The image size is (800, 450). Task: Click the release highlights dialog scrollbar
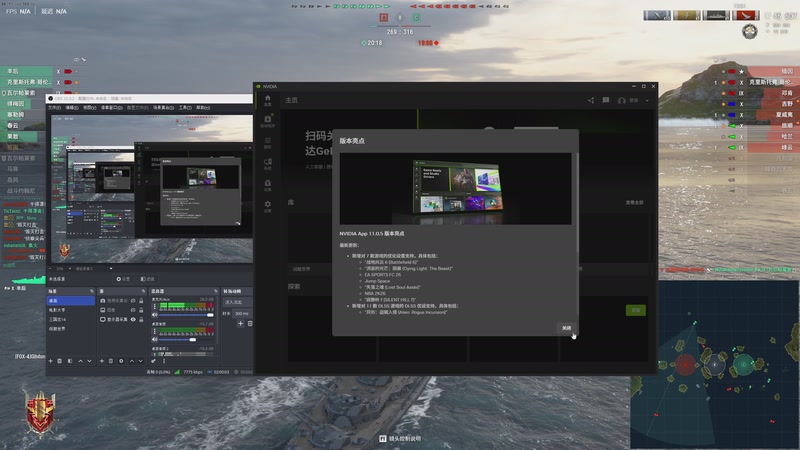coord(578,202)
